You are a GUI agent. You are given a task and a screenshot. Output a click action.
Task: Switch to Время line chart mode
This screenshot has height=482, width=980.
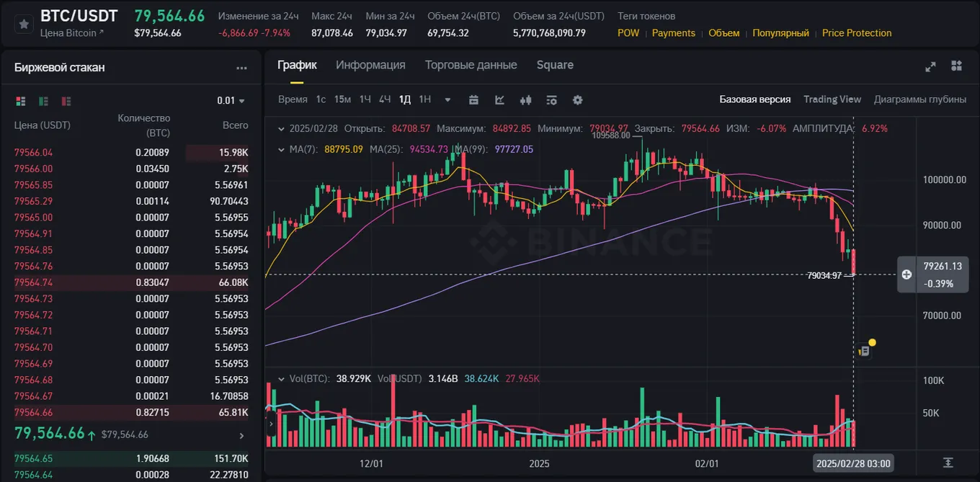click(293, 99)
